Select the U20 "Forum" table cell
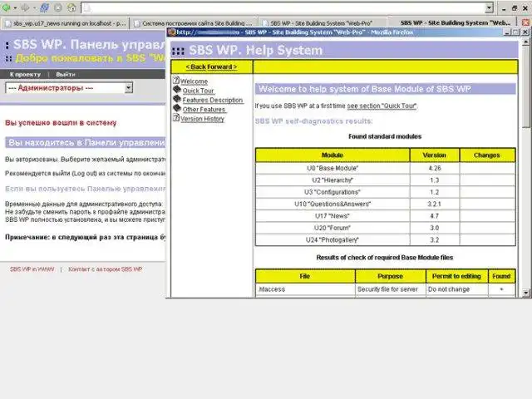Image resolution: width=532 pixels, height=399 pixels. point(332,228)
